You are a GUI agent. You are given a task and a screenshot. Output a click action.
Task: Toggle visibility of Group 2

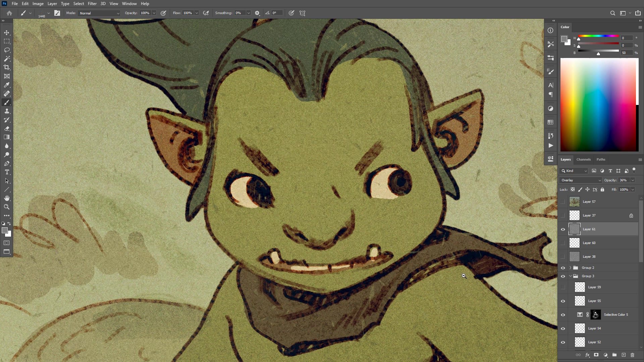tap(563, 267)
